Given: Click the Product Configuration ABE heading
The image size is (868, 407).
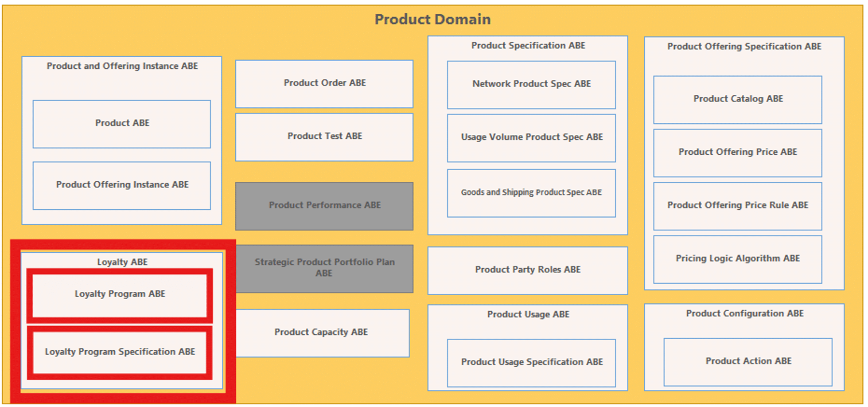Looking at the screenshot, I should [x=745, y=313].
